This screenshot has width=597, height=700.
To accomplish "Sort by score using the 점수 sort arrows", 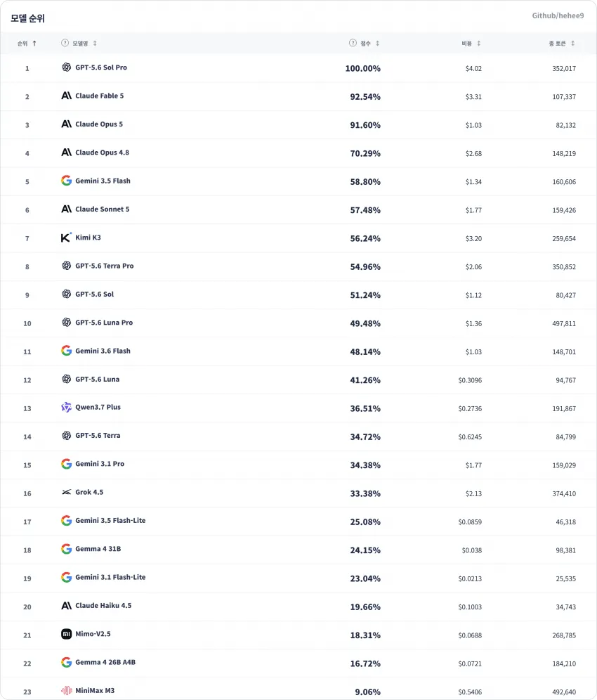I will 377,44.
